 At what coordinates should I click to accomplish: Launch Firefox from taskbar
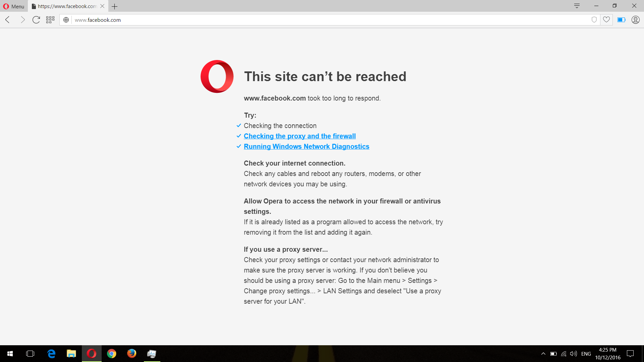click(x=132, y=354)
